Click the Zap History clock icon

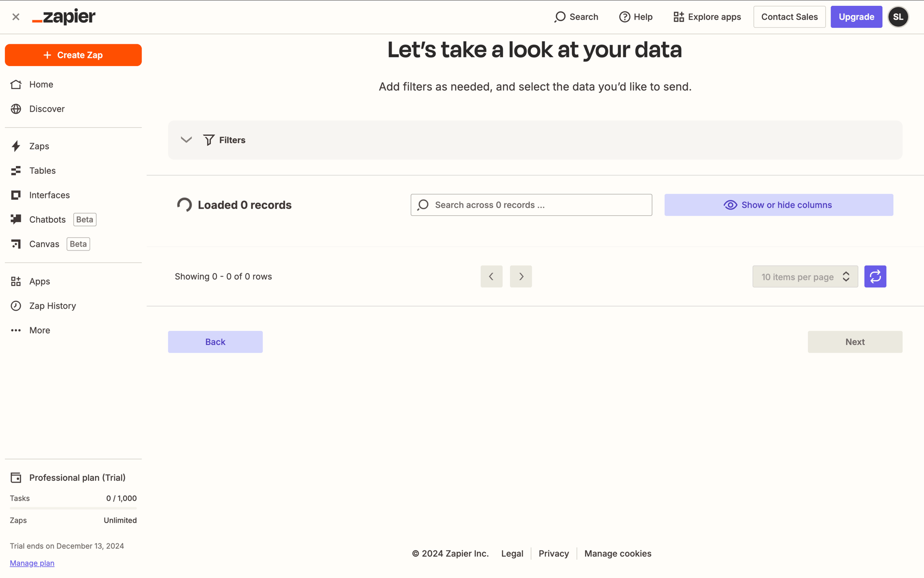16,306
